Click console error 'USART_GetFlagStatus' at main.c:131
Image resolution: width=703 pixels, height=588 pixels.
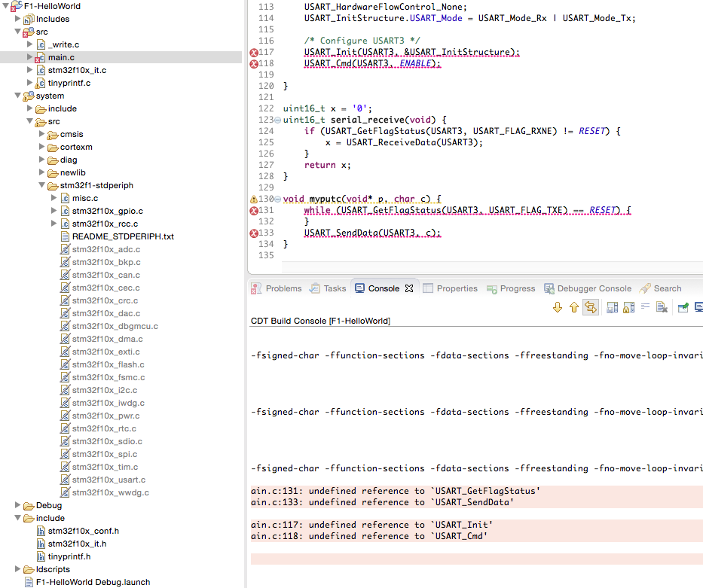click(x=395, y=491)
